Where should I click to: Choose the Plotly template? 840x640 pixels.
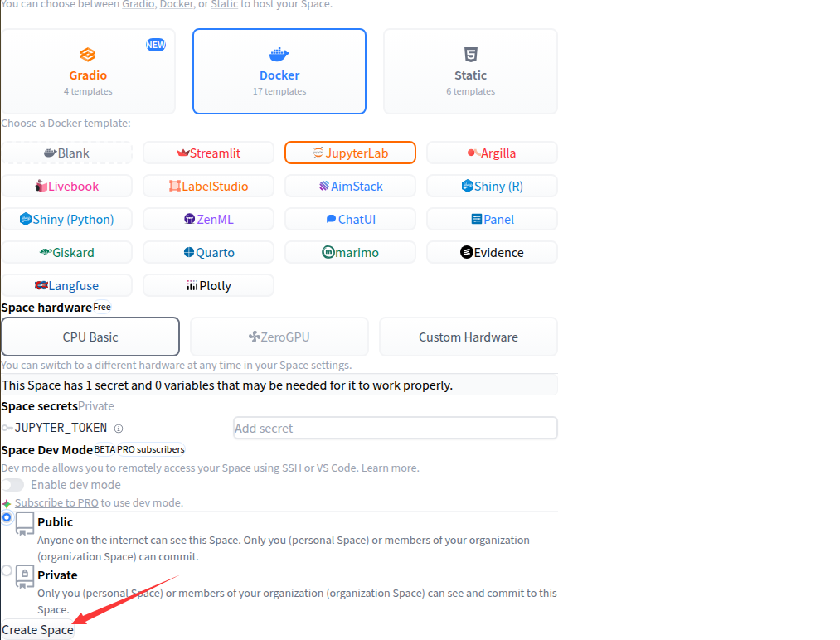coord(208,285)
